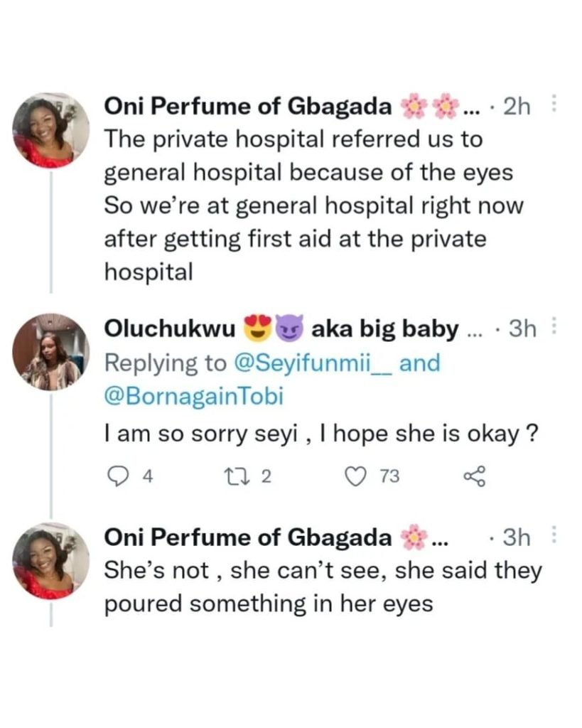
Task: Open reply icon on Oluchukwu's tweet
Action: (x=118, y=476)
